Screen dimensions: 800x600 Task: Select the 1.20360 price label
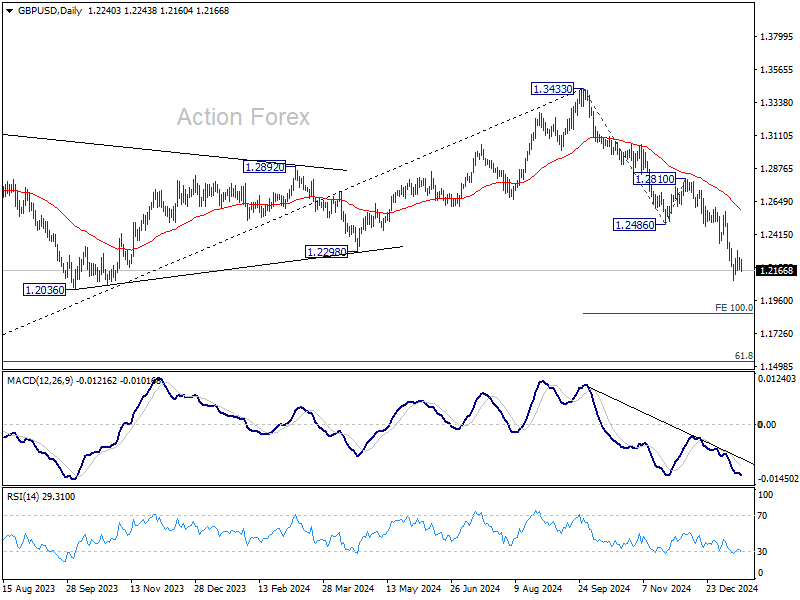click(x=45, y=290)
